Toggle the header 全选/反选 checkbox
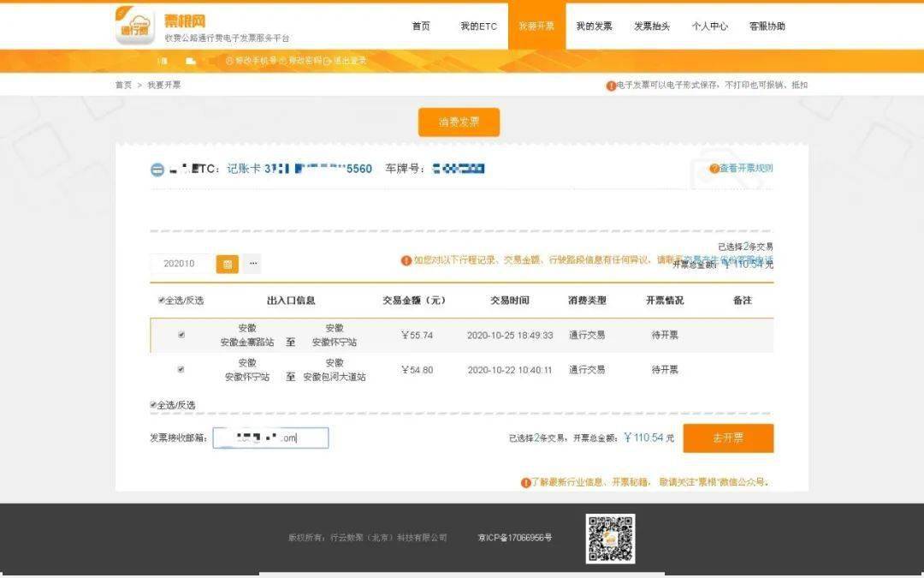 coord(161,301)
